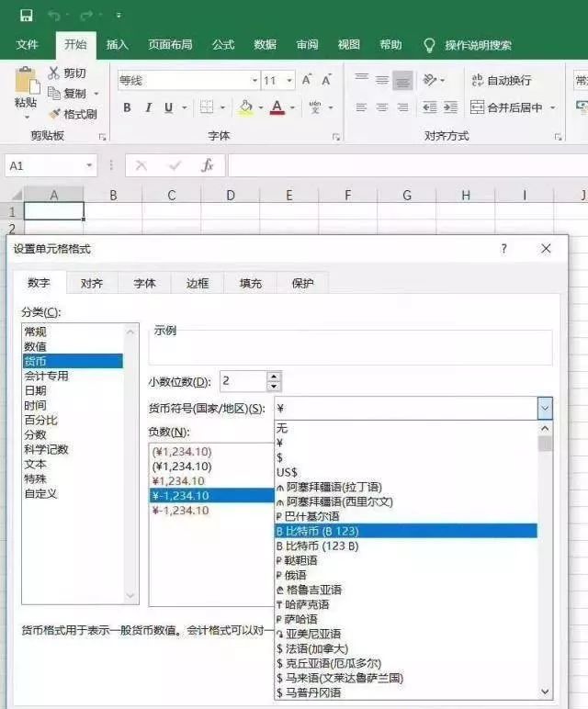
Task: Expand the 合并后居中 dropdown arrow
Action: coord(553,107)
